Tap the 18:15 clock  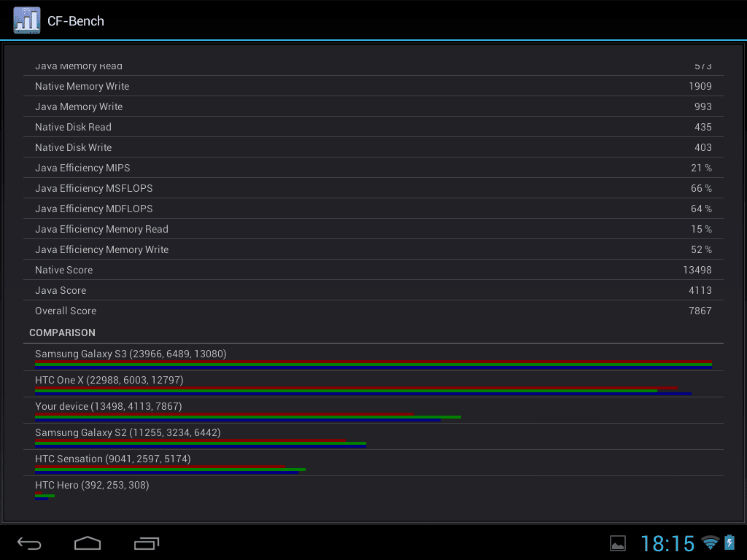(x=667, y=543)
